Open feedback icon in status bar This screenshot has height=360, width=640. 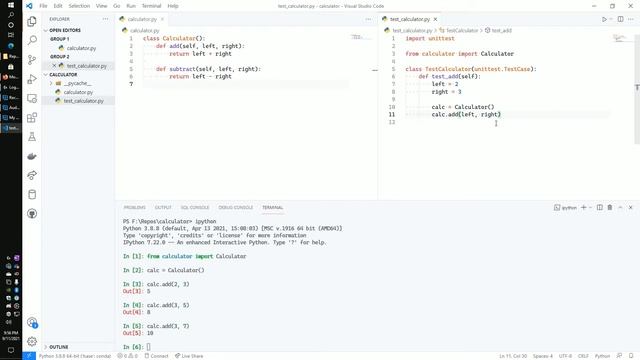click(x=620, y=356)
